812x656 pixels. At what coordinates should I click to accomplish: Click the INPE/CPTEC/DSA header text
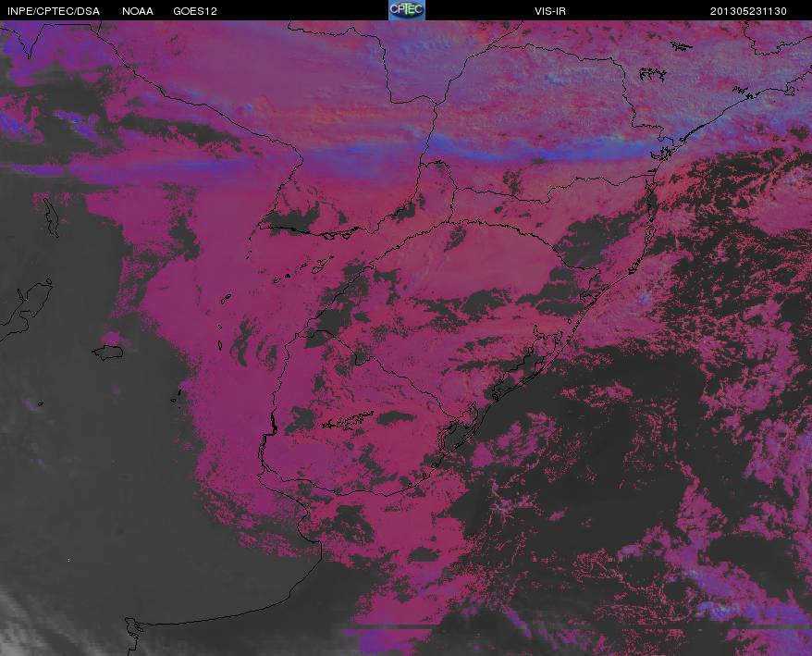54,11
